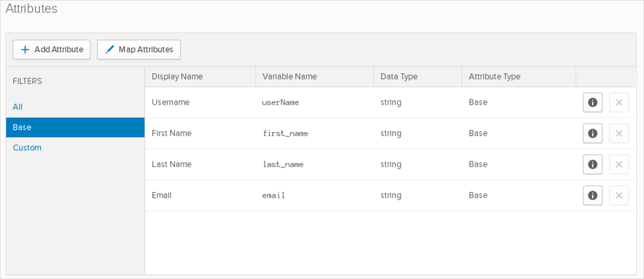
Task: Click the delete X for Email row
Action: click(x=619, y=195)
